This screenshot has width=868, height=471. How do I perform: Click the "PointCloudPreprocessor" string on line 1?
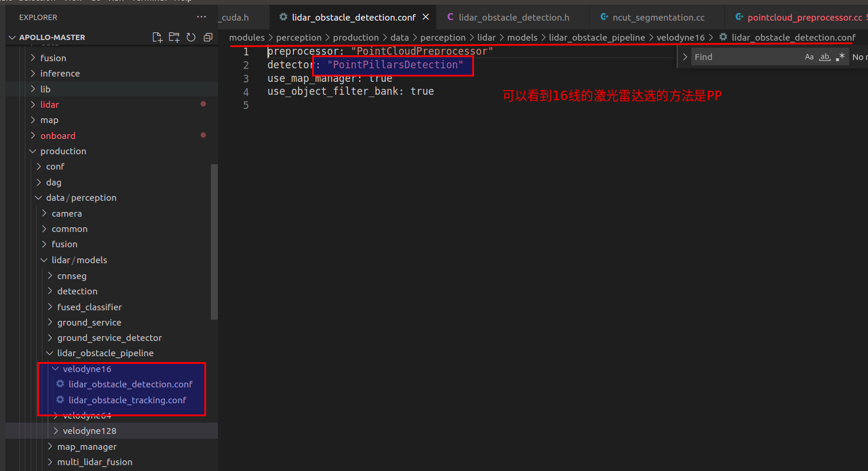click(422, 51)
